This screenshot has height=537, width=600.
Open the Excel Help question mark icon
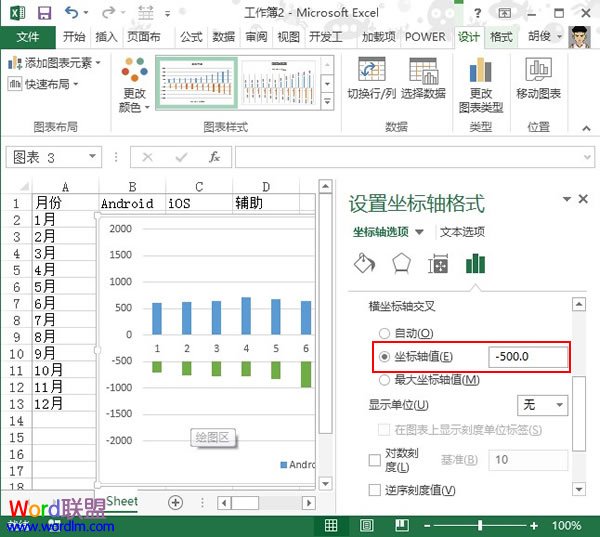477,13
